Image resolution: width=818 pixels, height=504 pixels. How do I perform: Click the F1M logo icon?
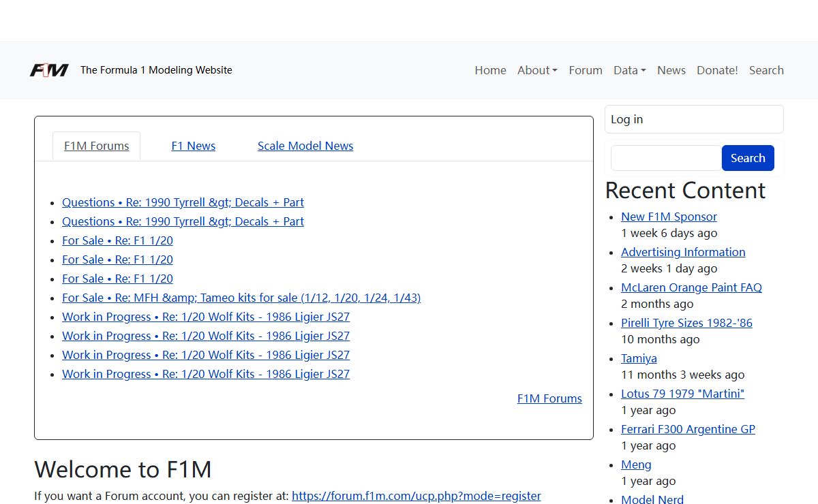[x=49, y=70]
